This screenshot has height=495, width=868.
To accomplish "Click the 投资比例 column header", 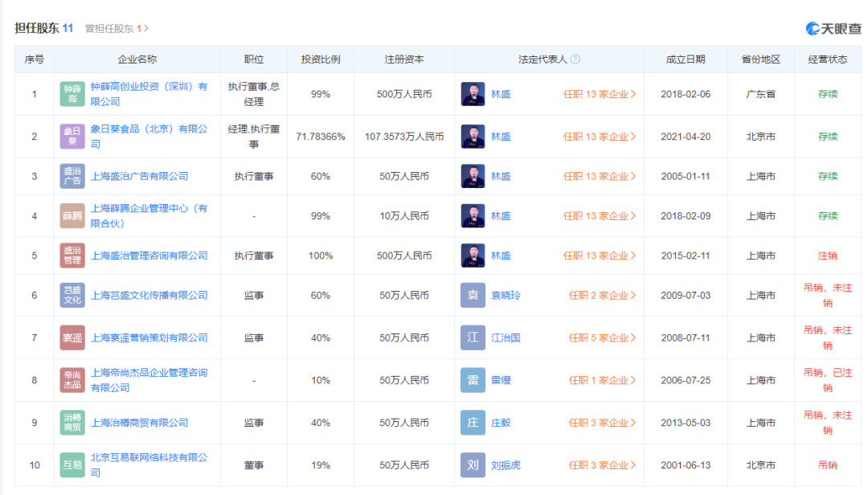I will pos(321,59).
